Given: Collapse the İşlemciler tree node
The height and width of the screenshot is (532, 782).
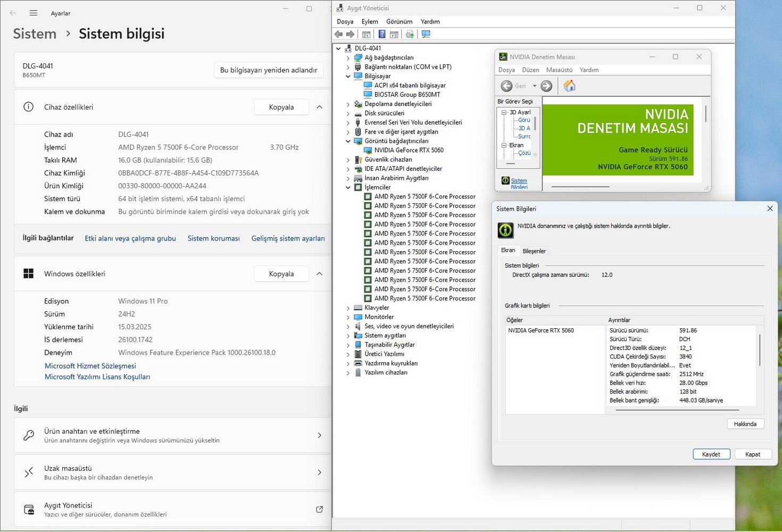Looking at the screenshot, I should [348, 187].
